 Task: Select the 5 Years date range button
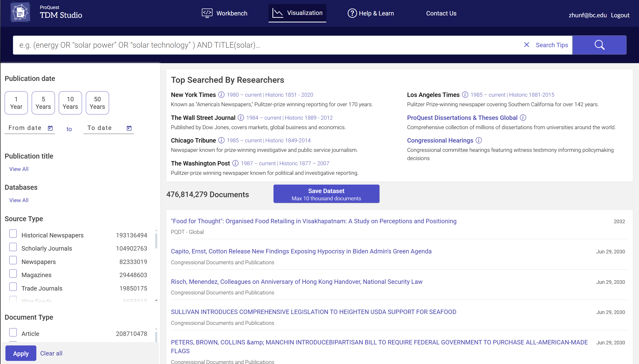pos(43,103)
